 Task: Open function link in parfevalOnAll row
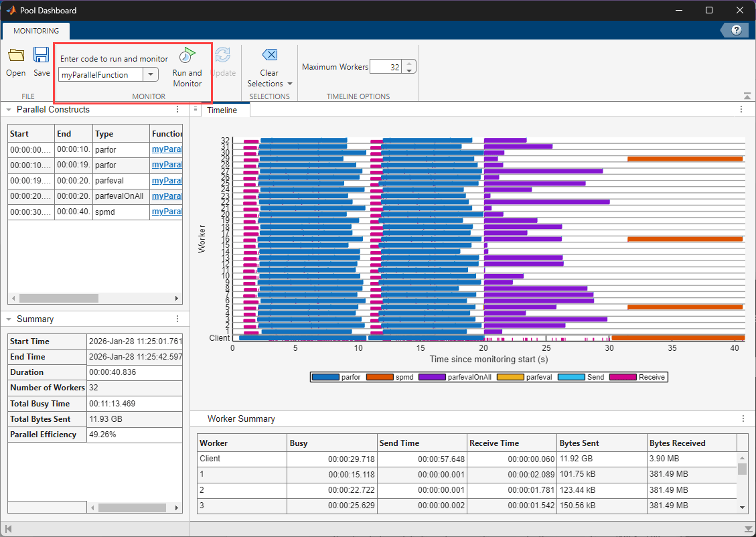(x=167, y=196)
